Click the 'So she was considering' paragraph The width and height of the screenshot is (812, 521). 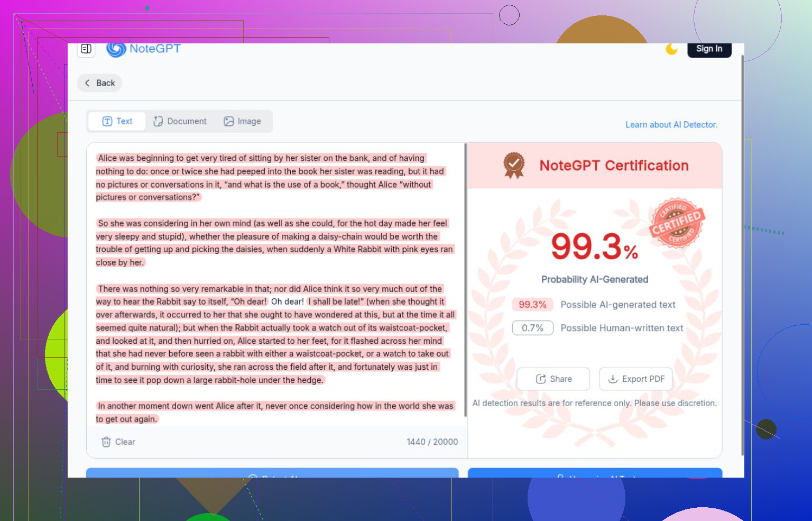[x=275, y=243]
